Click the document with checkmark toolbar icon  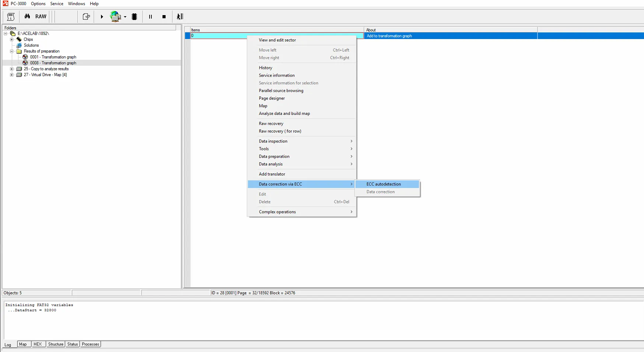tap(86, 17)
